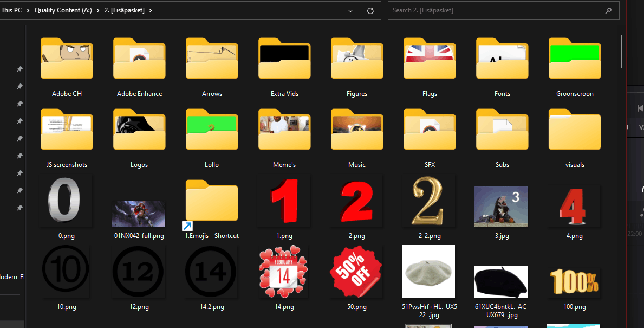This screenshot has width=644, height=328.
Task: Select the 4.png thumbnail
Action: point(573,207)
